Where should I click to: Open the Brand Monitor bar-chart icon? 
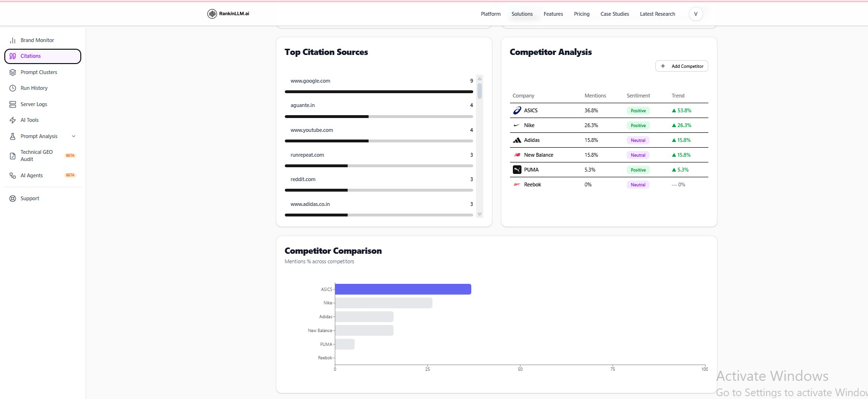point(13,41)
